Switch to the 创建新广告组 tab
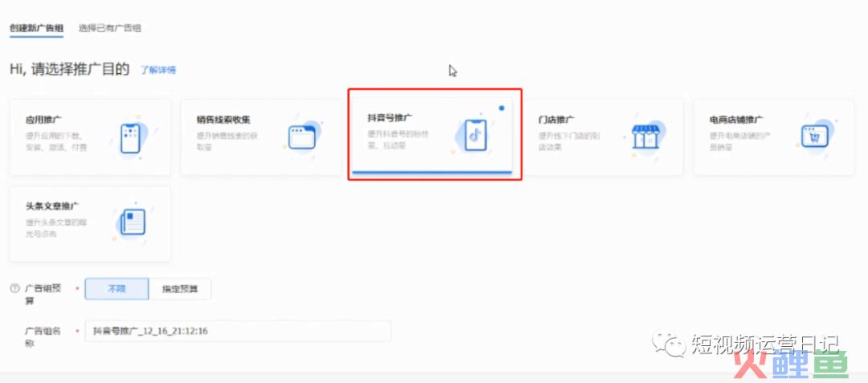The height and width of the screenshot is (383, 868). (36, 27)
